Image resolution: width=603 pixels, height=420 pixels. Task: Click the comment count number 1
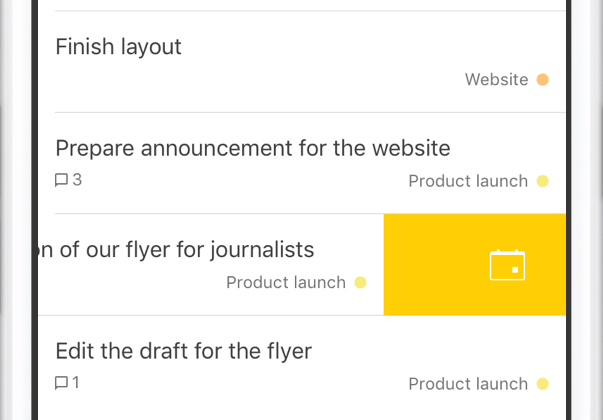[x=76, y=383]
